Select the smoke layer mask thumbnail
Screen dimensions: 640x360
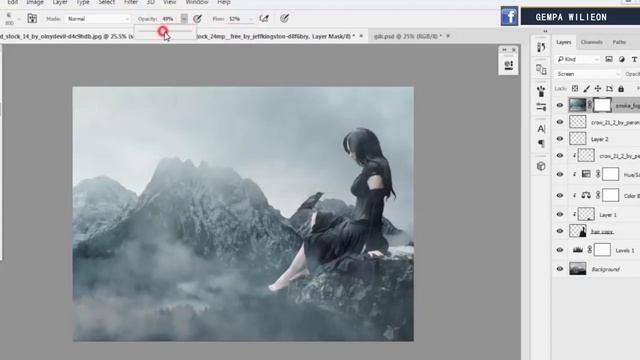tap(602, 105)
